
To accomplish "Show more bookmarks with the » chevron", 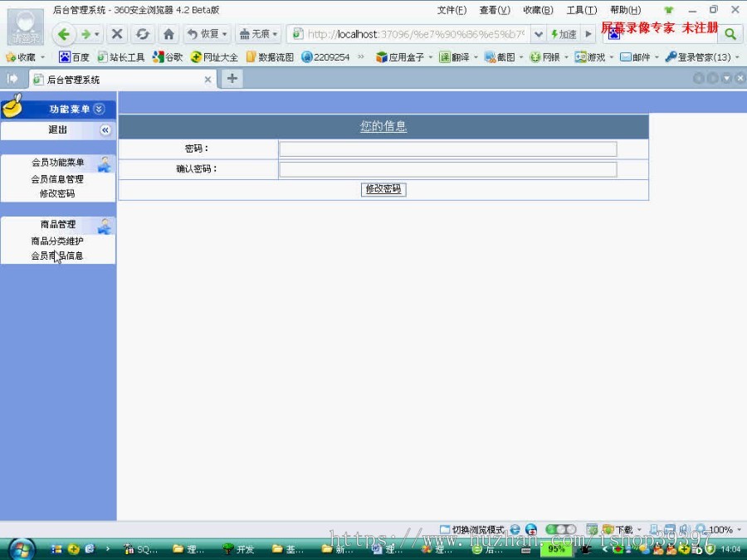I will pyautogui.click(x=361, y=56).
